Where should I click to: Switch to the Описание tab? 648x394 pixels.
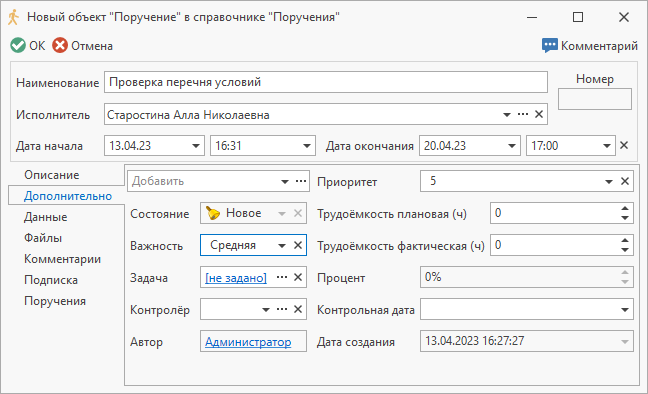(x=52, y=175)
